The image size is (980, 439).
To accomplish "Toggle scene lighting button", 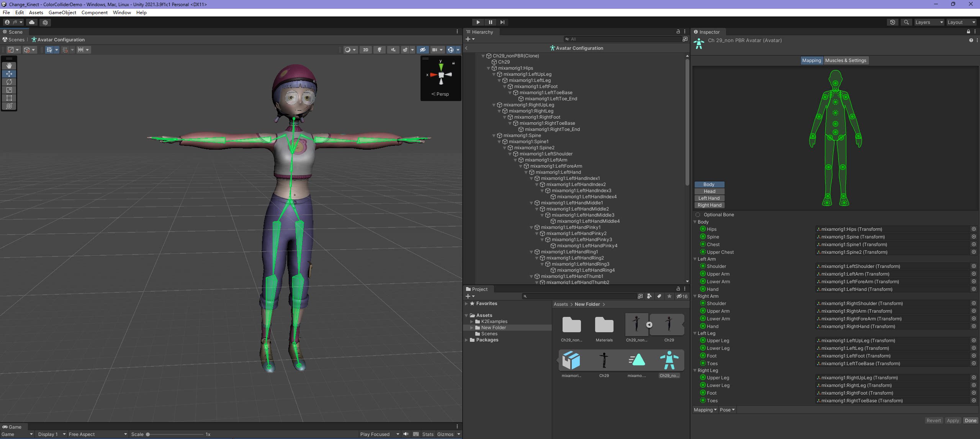I will (380, 50).
